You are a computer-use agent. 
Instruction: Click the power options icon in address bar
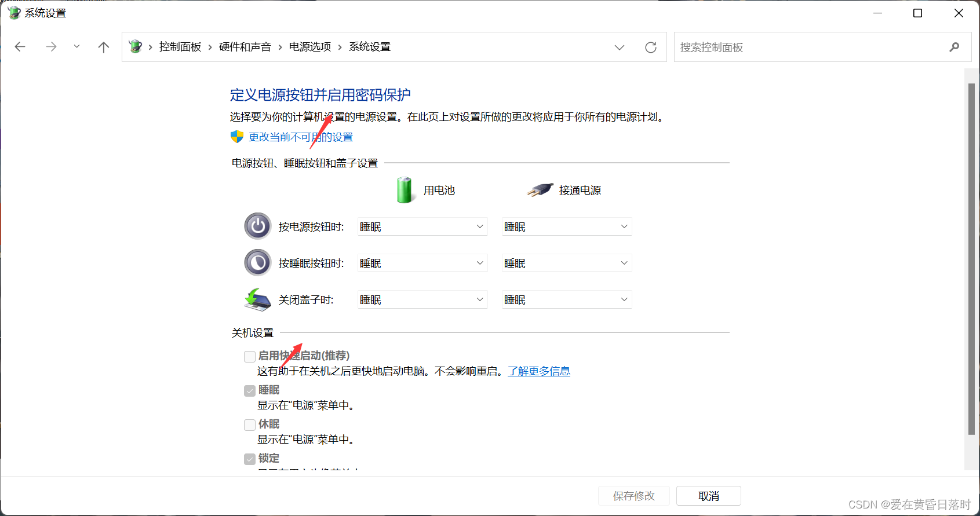click(x=136, y=46)
